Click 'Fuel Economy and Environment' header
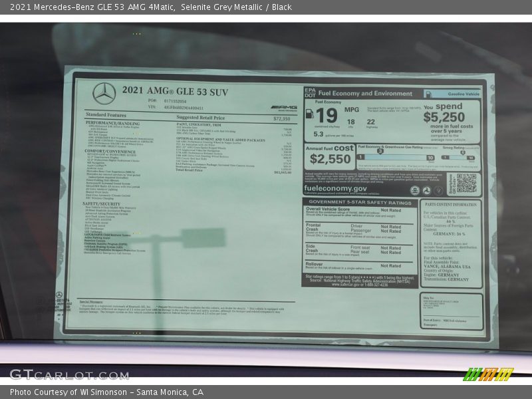 365,93
